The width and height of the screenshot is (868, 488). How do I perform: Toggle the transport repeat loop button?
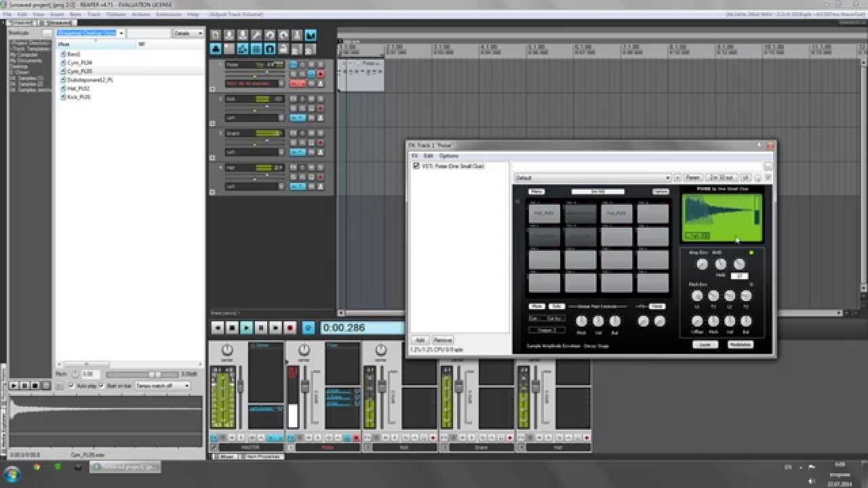click(308, 327)
